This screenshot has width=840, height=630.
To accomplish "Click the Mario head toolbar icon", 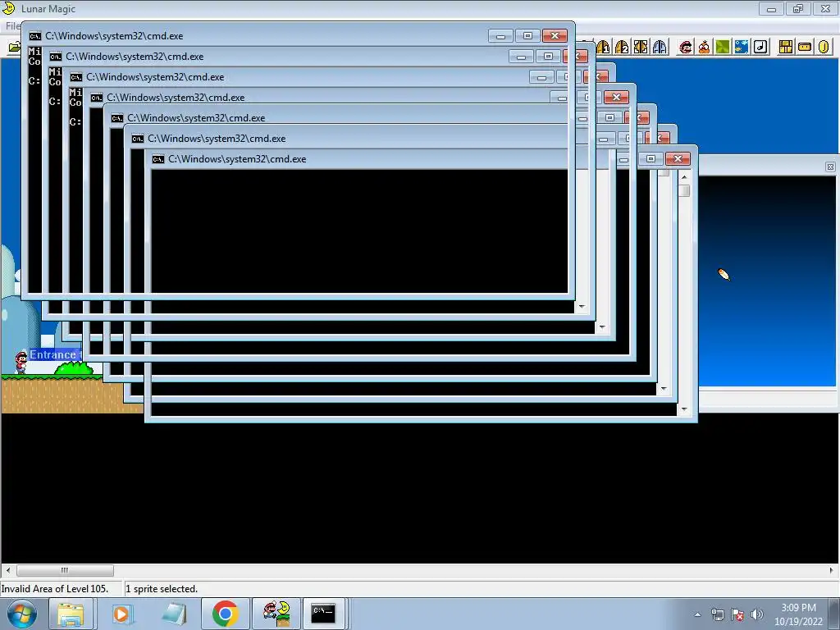I will click(685, 47).
